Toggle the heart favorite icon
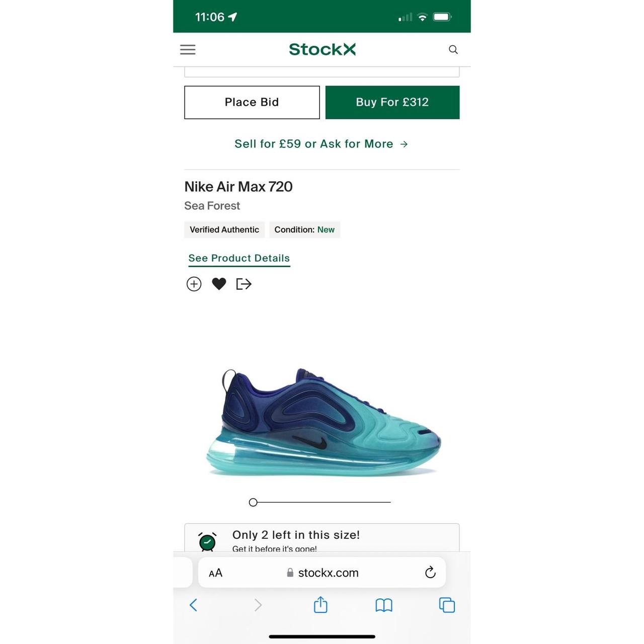Screen dimensions: 644x644 pyautogui.click(x=219, y=284)
